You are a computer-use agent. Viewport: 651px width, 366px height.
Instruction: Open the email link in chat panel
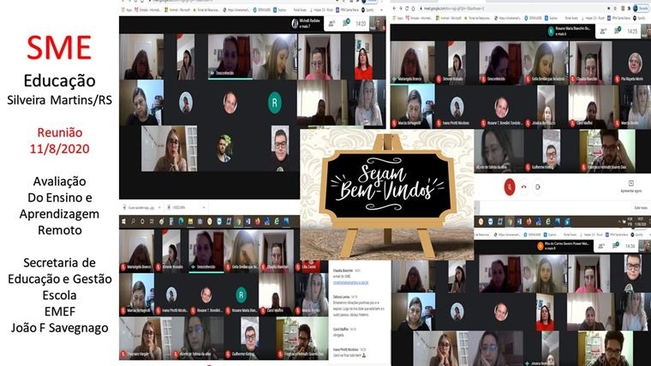(350, 282)
